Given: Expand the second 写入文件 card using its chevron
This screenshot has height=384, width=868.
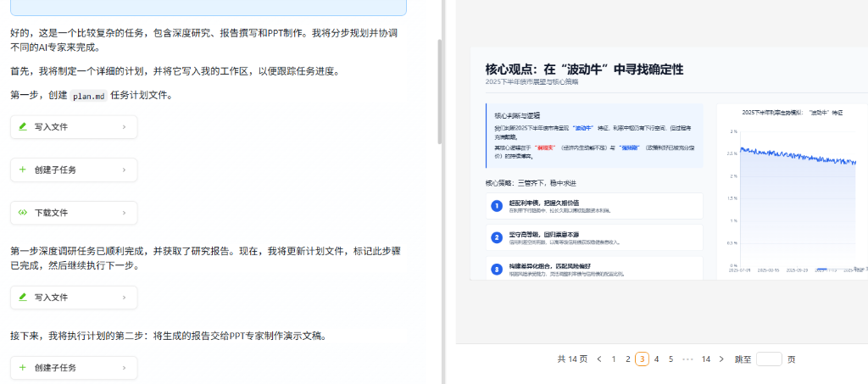Looking at the screenshot, I should pyautogui.click(x=124, y=298).
